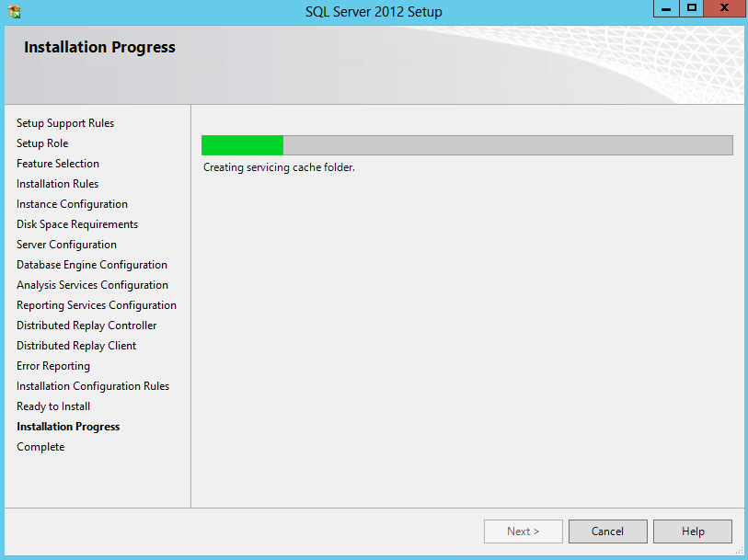
Task: Select the Distributed Replay Client step
Action: pos(76,346)
